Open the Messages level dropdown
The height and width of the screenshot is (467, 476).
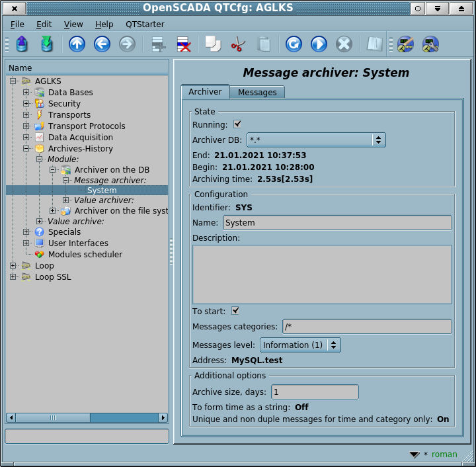coord(299,345)
